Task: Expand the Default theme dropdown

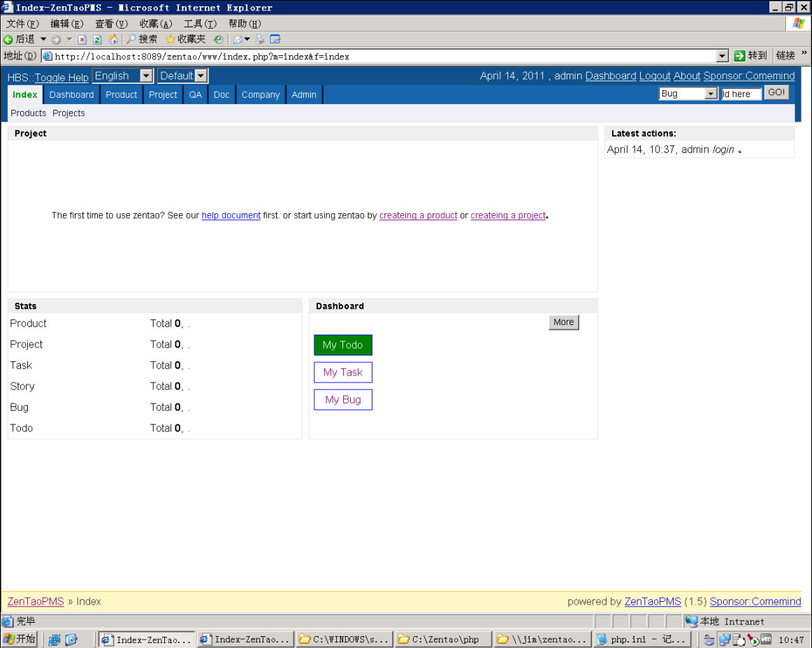Action: pyautogui.click(x=201, y=76)
